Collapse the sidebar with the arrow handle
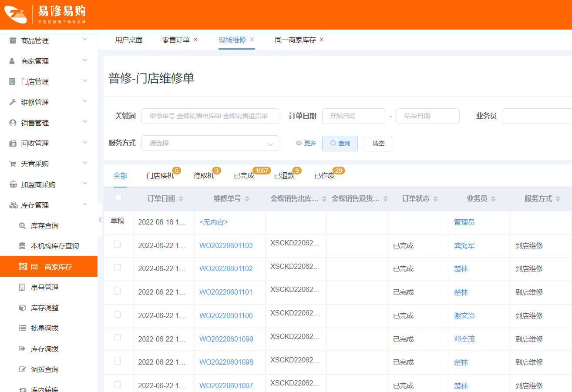 point(100,220)
